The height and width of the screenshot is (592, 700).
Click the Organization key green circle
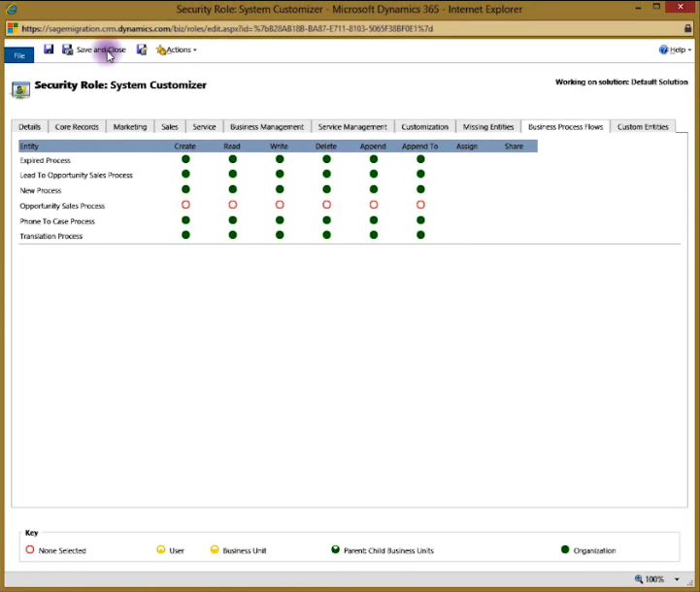click(x=565, y=549)
